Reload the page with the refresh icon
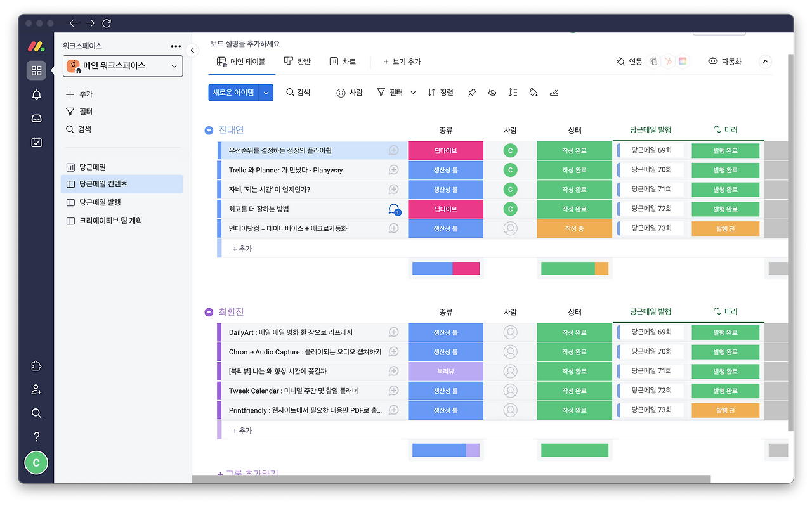The image size is (812, 506). [x=107, y=23]
